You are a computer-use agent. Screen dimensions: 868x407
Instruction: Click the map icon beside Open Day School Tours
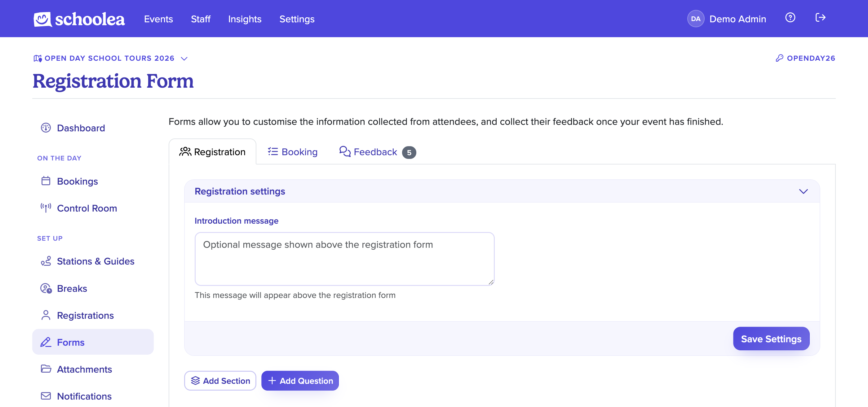(38, 58)
